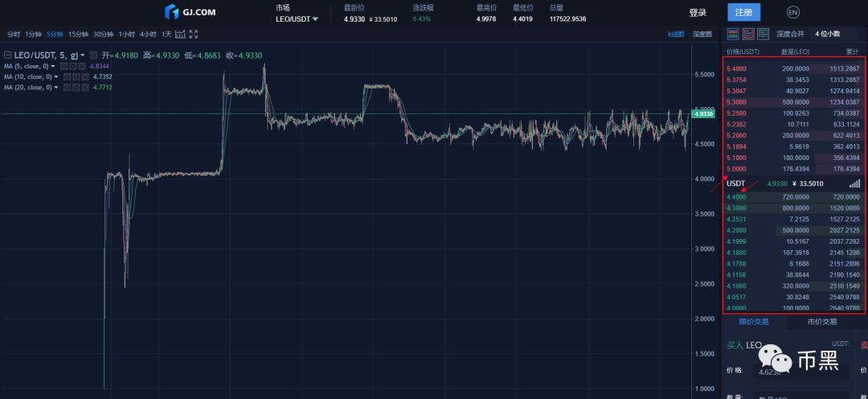868x399 pixels.
Task: Switch language with the EN icon
Action: click(792, 12)
